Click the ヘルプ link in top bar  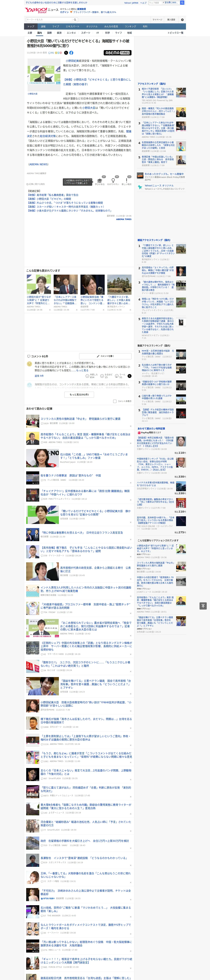(143, 3)
